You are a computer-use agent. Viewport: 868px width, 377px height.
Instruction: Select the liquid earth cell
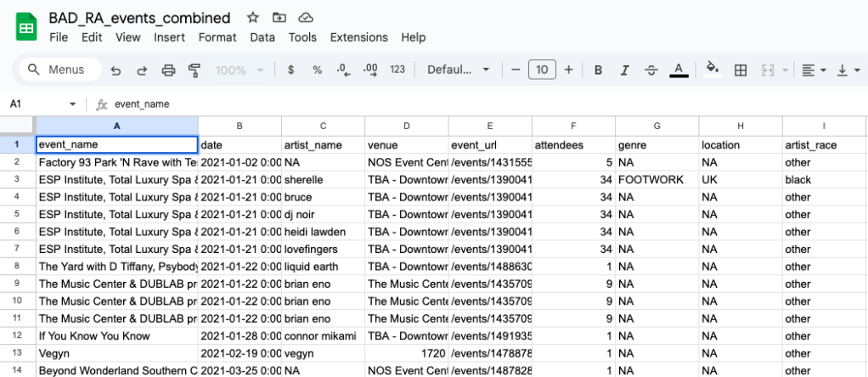324,267
